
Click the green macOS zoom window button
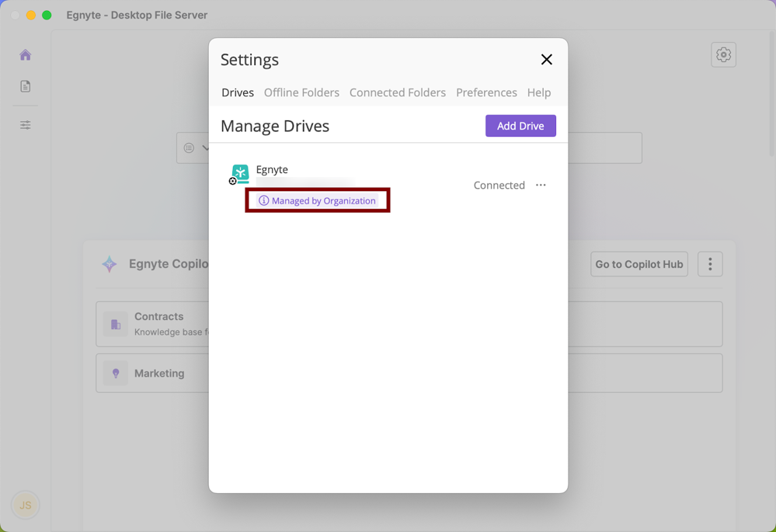click(x=47, y=15)
